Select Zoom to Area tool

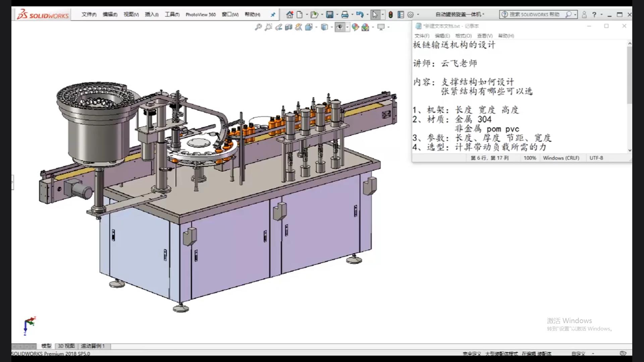tap(268, 27)
